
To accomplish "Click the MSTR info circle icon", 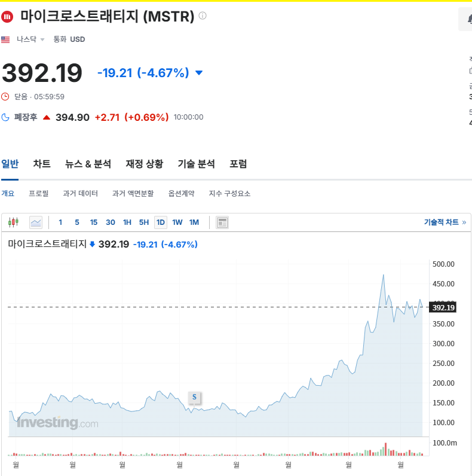I will (203, 16).
